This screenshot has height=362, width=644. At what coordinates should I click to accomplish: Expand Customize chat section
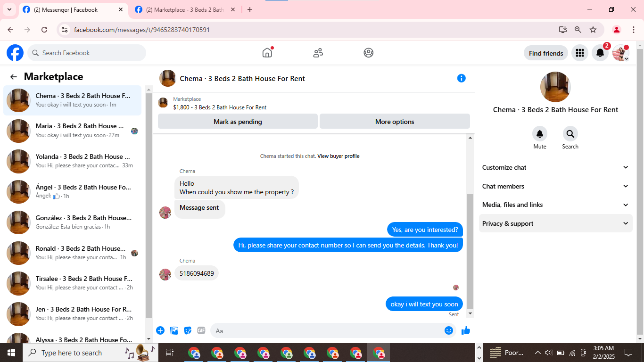pos(556,167)
